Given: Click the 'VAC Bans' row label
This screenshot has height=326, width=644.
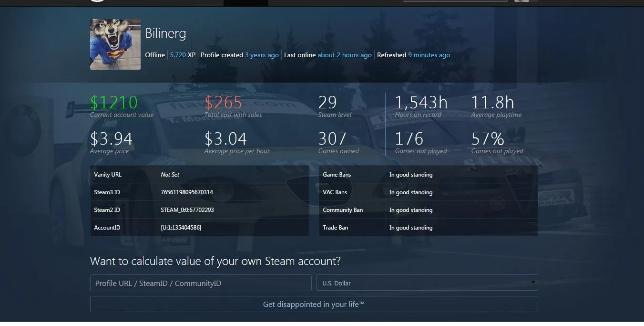Looking at the screenshot, I should 335,192.
